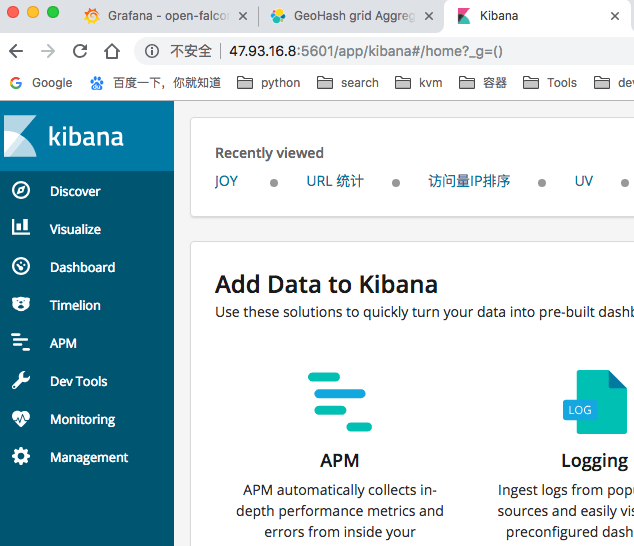Click the browser home button
Screen dimensions: 634x546
[x=112, y=51]
